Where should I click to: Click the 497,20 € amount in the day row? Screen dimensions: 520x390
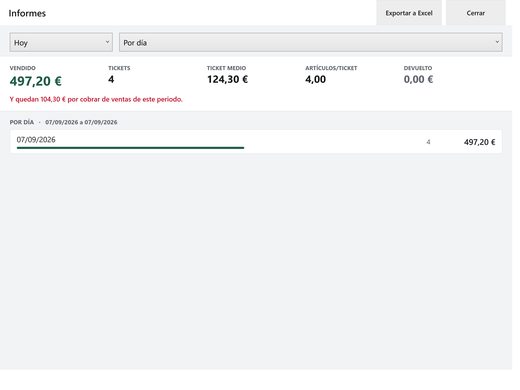coord(479,142)
